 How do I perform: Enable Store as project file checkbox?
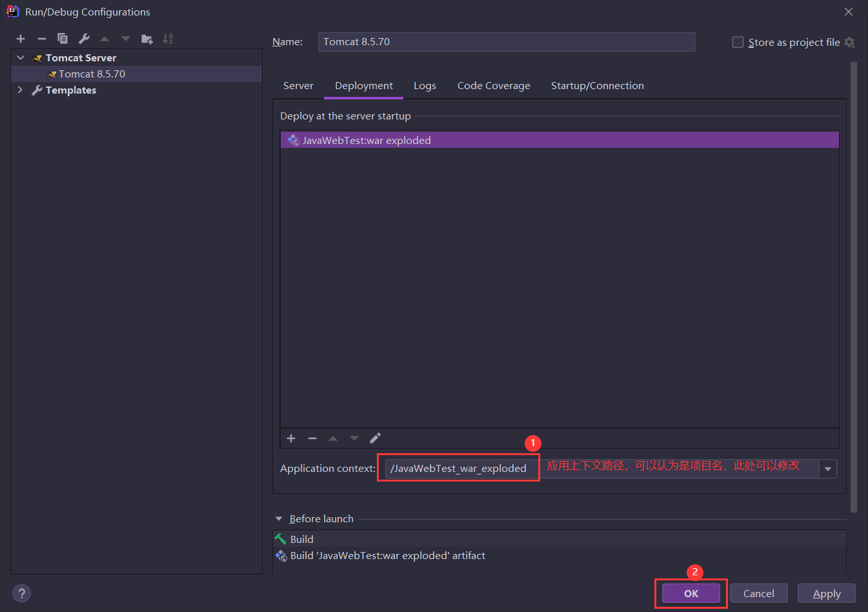738,42
